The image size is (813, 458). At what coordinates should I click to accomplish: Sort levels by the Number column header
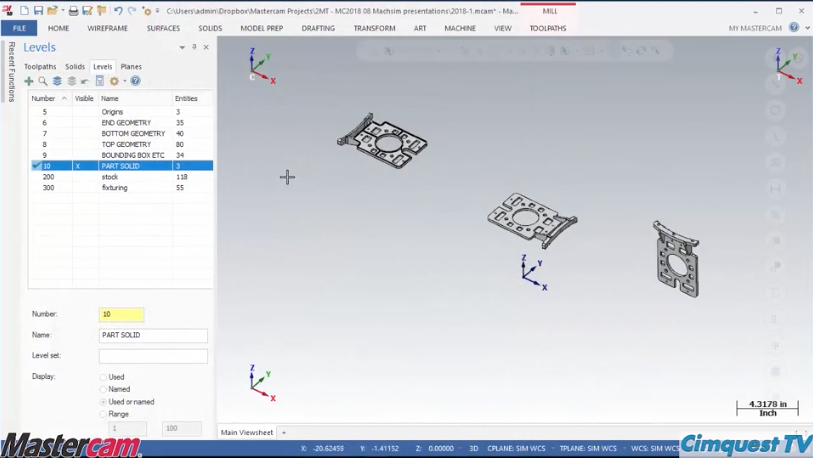click(50, 98)
